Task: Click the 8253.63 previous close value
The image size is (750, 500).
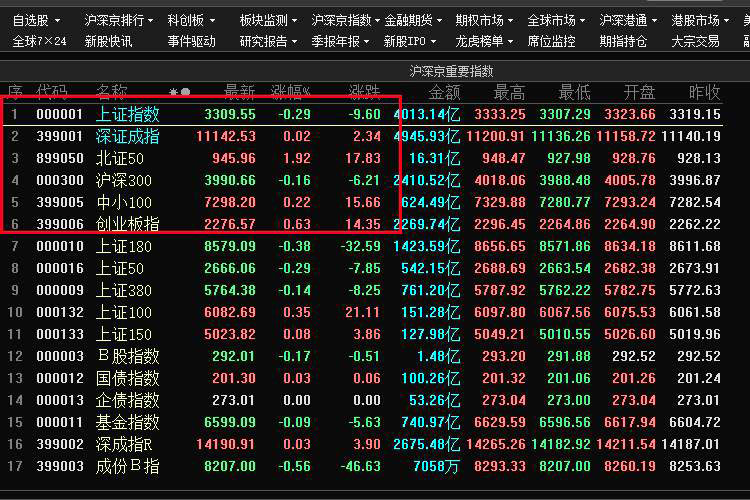Action: point(695,467)
